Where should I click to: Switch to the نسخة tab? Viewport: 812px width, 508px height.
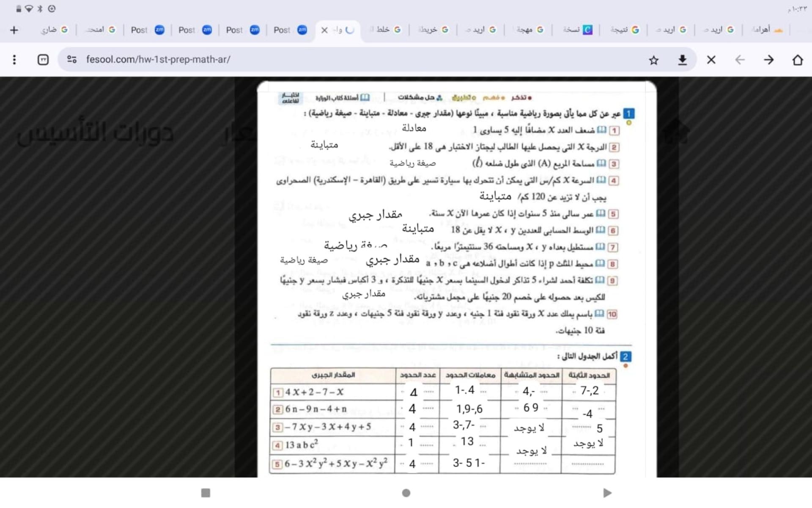[576, 30]
